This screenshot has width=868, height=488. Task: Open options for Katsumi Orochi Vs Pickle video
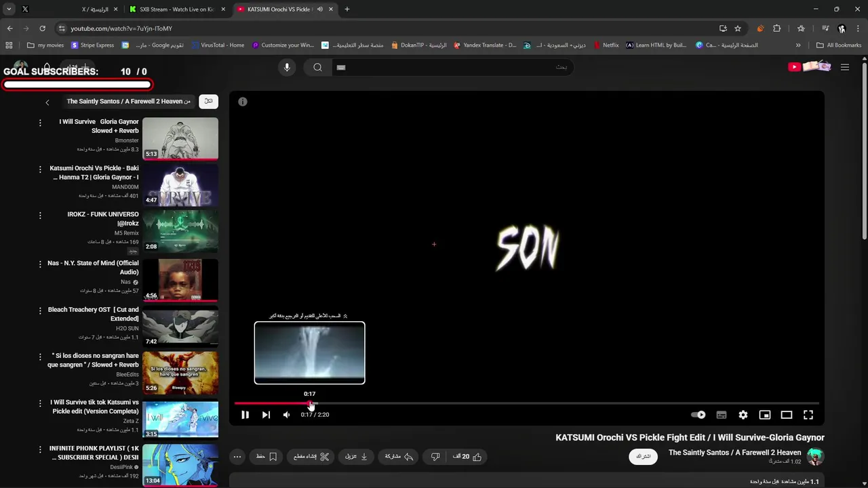[x=40, y=169]
